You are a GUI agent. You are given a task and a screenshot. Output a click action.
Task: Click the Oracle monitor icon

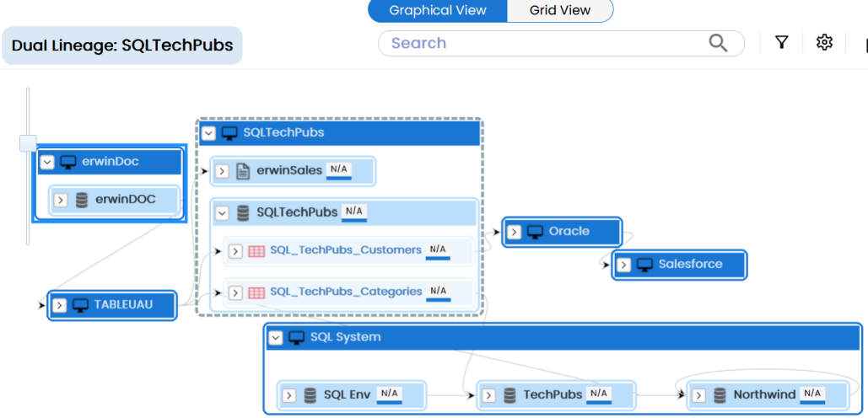click(534, 232)
